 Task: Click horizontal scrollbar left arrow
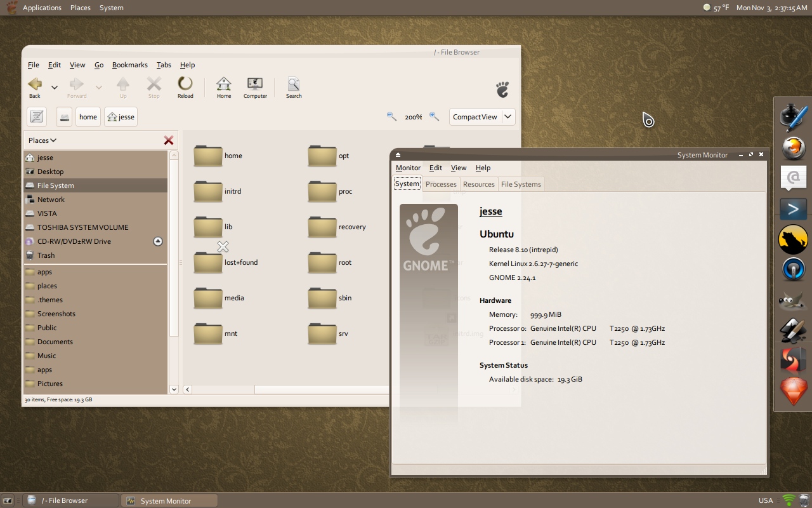pyautogui.click(x=188, y=389)
